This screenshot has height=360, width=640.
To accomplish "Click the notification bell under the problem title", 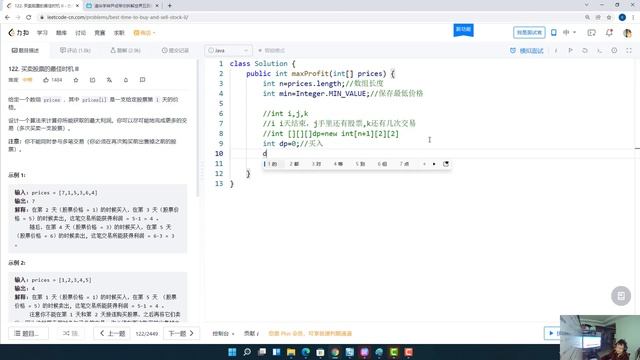I will tap(126, 80).
